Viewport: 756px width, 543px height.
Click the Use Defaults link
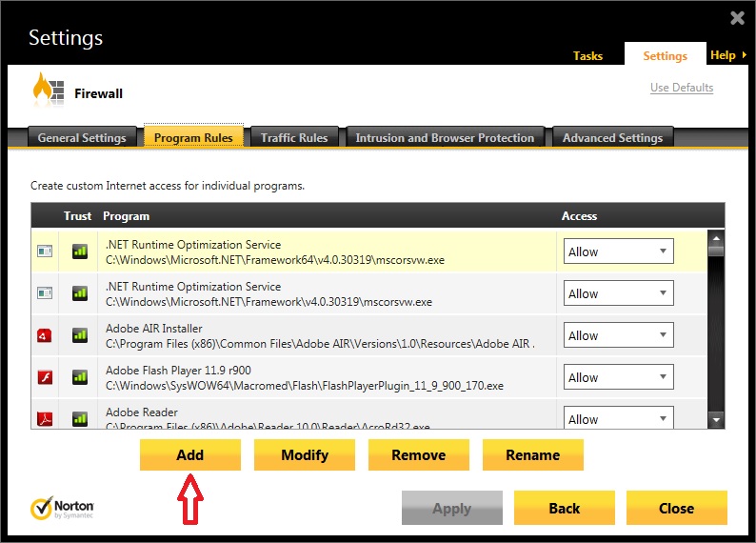(x=682, y=88)
